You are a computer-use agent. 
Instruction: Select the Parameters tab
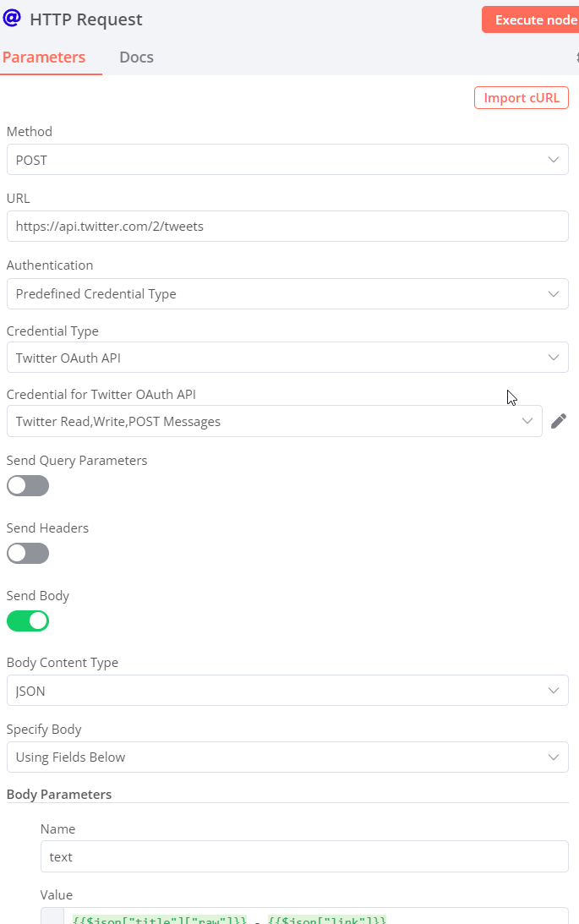[x=44, y=57]
